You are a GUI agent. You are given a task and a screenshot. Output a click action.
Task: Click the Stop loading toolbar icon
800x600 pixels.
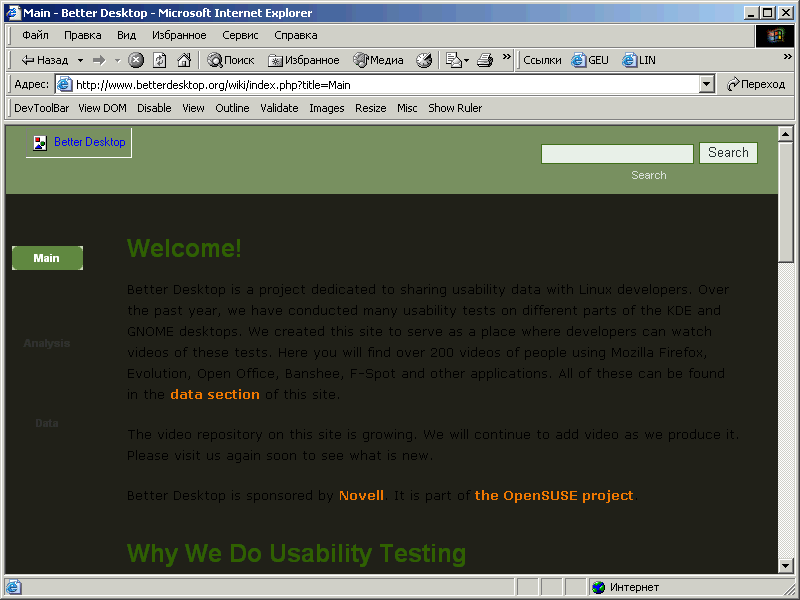click(136, 60)
